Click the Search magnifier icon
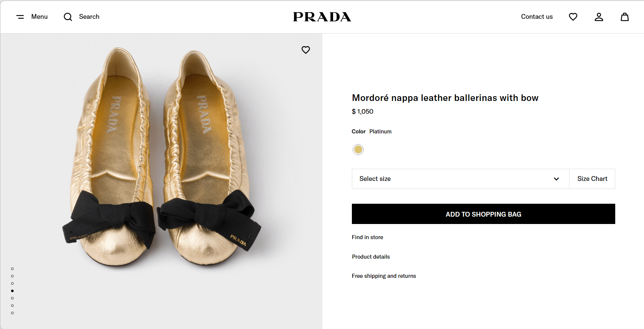Viewport: 644px width, 329px height. pyautogui.click(x=68, y=17)
